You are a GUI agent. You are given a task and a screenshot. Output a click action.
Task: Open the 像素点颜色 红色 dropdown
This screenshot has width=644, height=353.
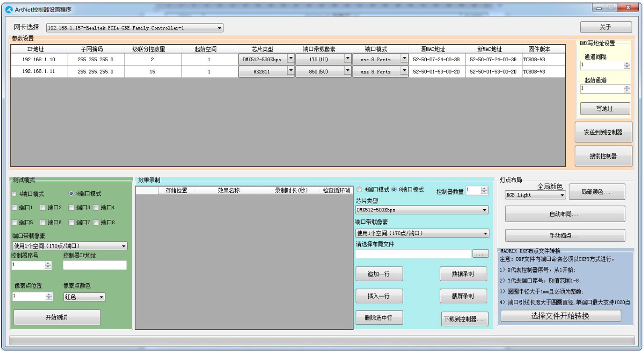tap(84, 297)
